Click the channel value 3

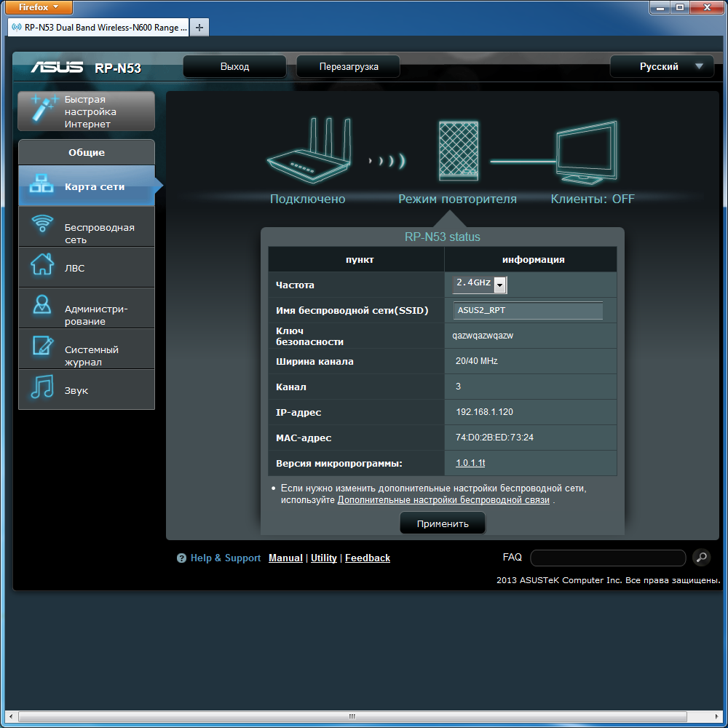(458, 387)
